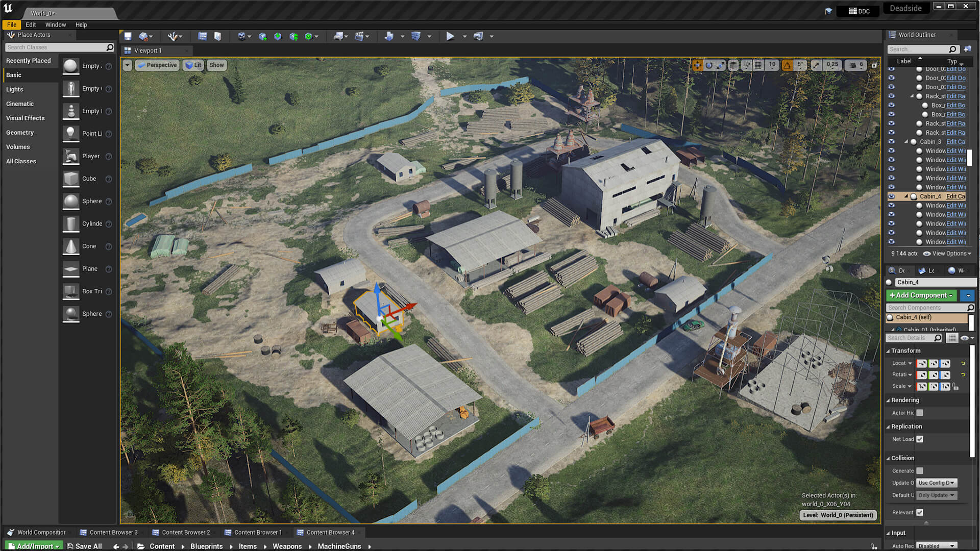980x551 pixels.
Task: Click the add folder icon in World Outliner
Action: click(x=967, y=49)
